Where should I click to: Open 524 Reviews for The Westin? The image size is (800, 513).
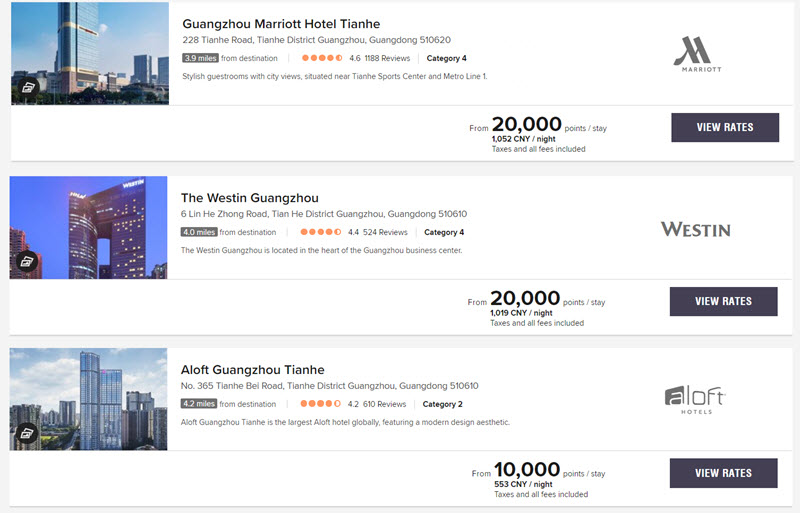point(385,232)
